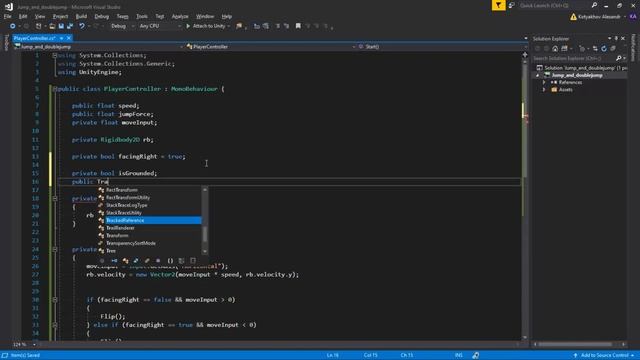This screenshot has width=640, height=360.
Task: Click the Add to Source Control arrow icon
Action: click(575, 356)
